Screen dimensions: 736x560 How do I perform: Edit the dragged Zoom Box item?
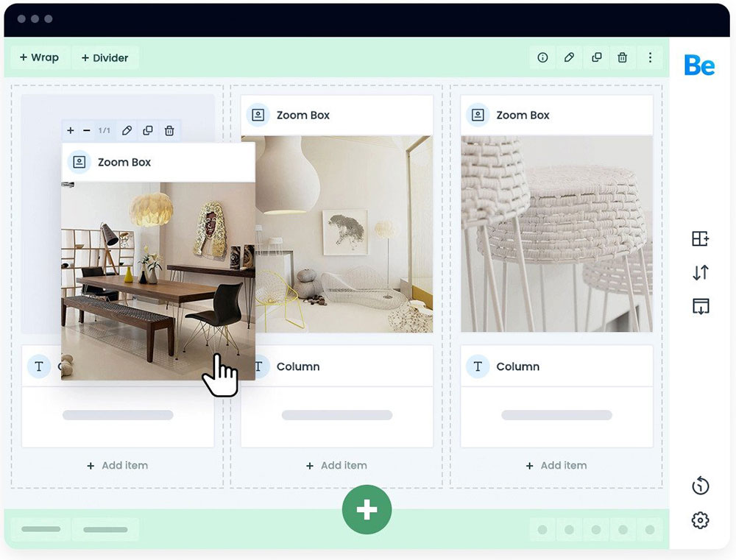coord(127,131)
